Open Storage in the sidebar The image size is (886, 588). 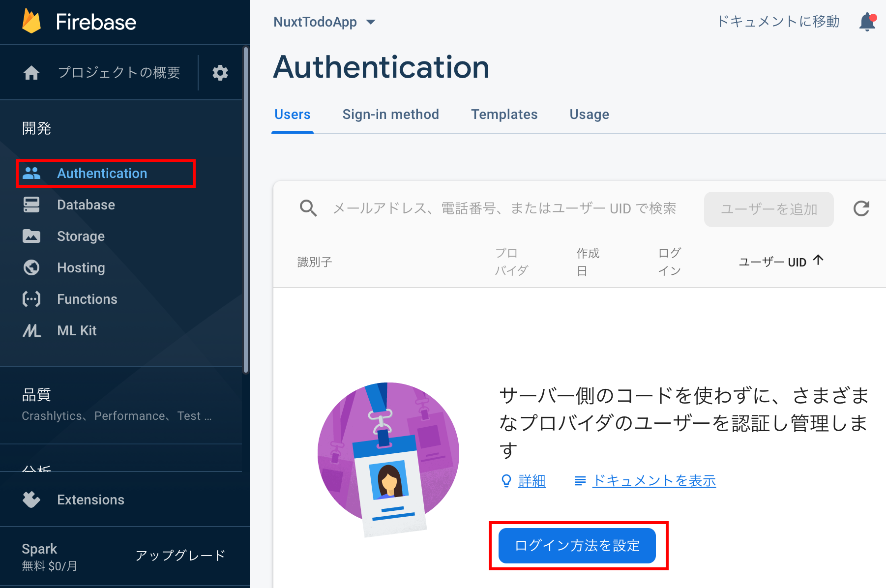click(x=81, y=236)
